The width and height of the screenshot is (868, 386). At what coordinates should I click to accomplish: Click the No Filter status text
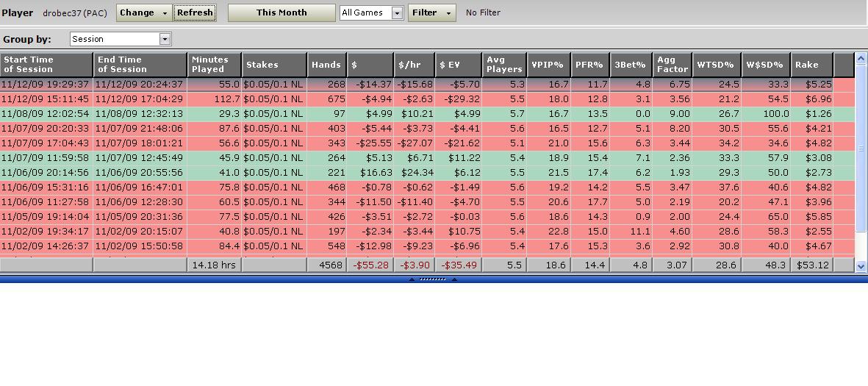tap(483, 12)
